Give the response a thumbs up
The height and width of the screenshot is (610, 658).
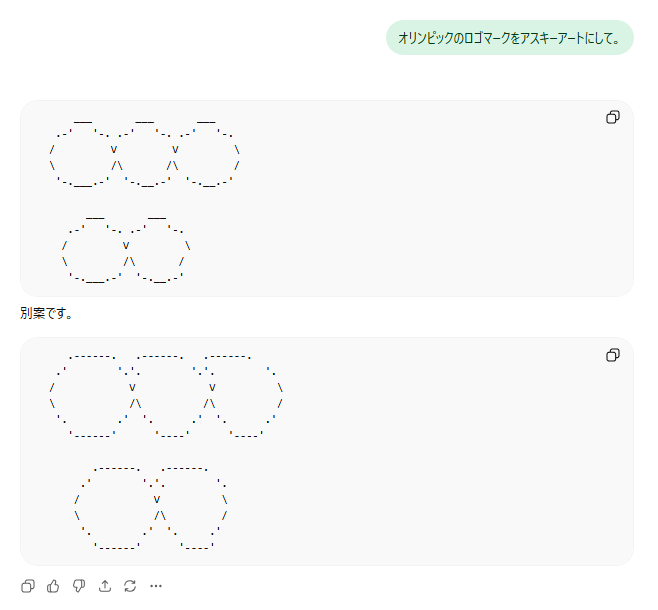[x=53, y=586]
